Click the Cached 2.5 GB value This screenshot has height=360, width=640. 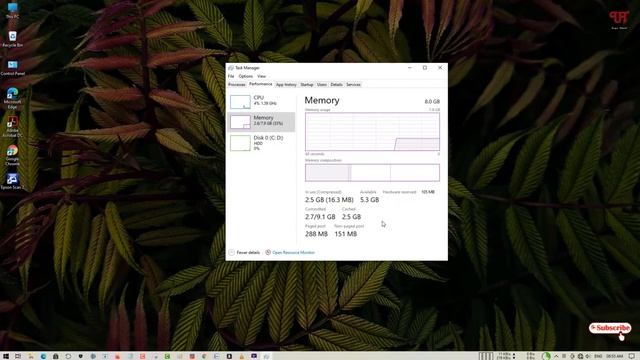click(351, 217)
